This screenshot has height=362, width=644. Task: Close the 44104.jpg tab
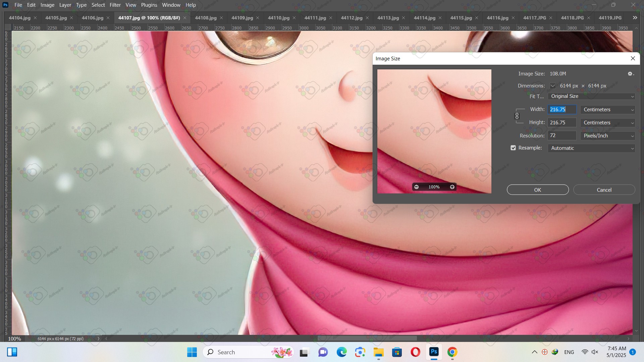tap(35, 18)
